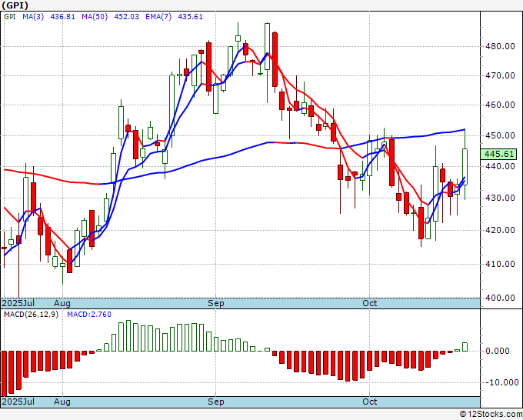Click the MACD:2.760 value readout
Viewport: 523px width, 420px height.
coord(89,315)
